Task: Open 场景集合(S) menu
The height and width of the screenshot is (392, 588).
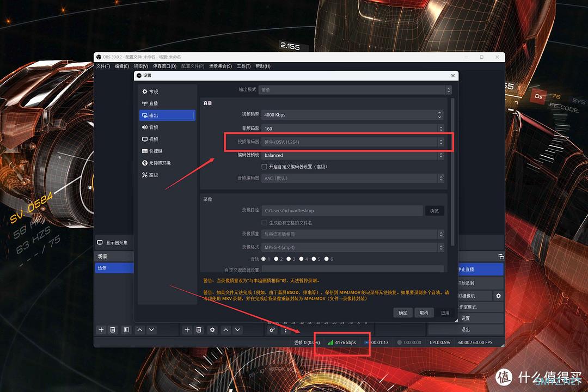Action: click(220, 66)
